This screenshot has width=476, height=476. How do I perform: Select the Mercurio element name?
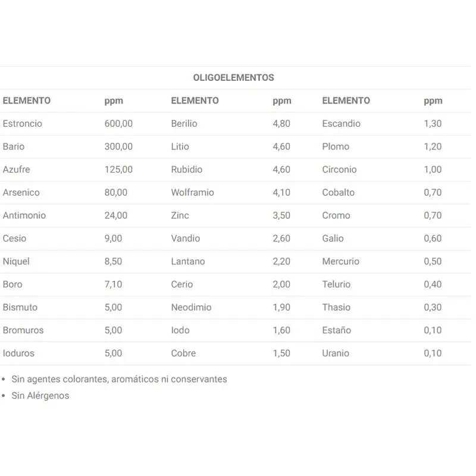[x=340, y=261]
